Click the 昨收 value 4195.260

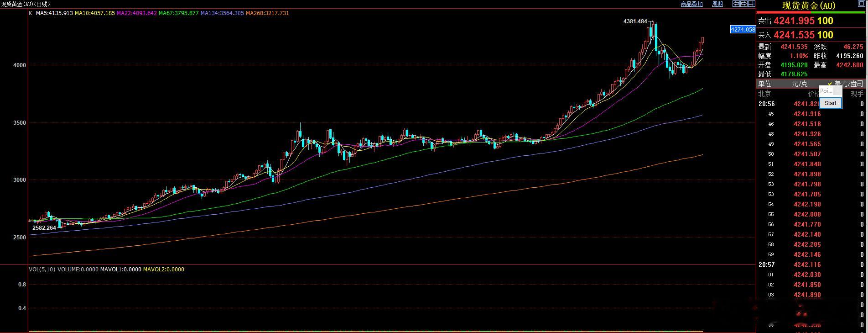tap(850, 56)
